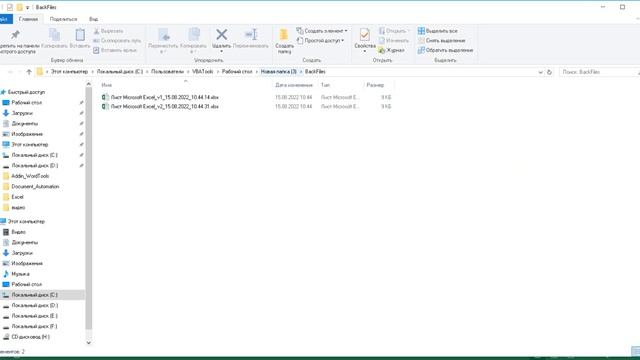Click Select none in the ribbon
Image resolution: width=640 pixels, height=360 pixels.
coord(441,41)
